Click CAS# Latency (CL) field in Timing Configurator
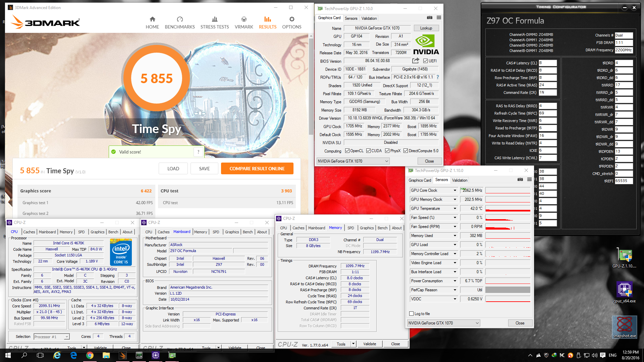Screen dimensions: 644x362 click(548, 63)
